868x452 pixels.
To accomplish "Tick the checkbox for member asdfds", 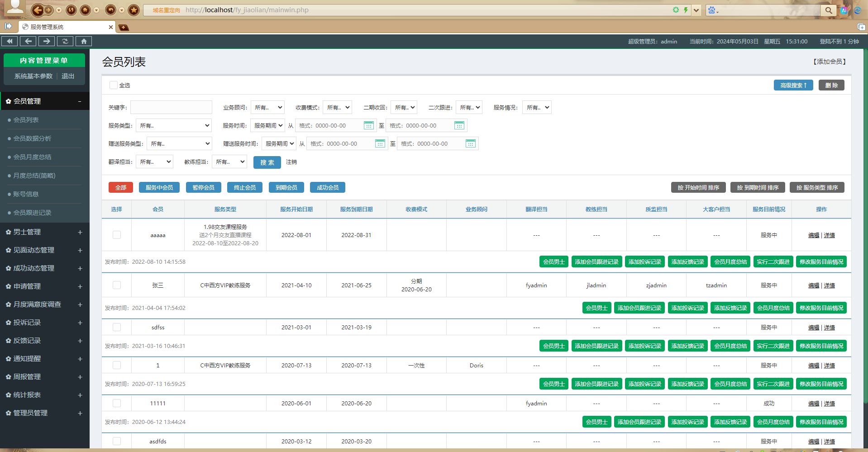I will (x=117, y=441).
